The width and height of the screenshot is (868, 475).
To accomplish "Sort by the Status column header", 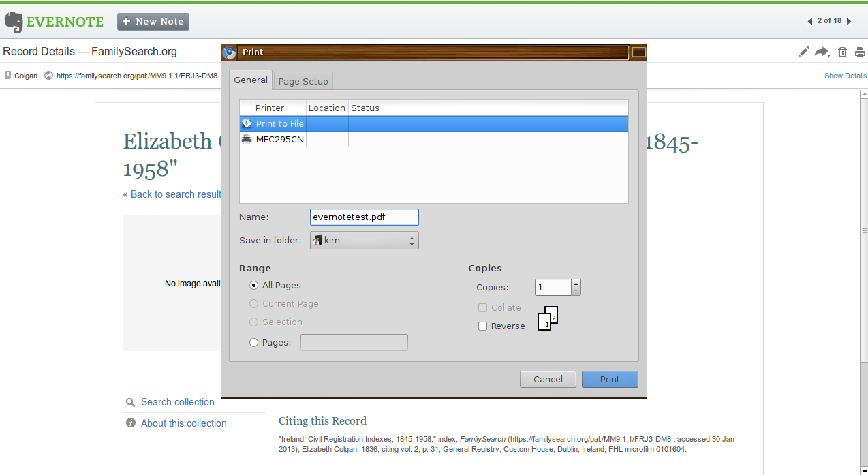I will coord(488,108).
